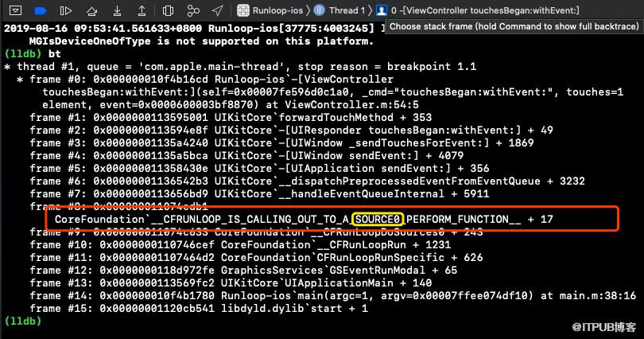Image resolution: width=644 pixels, height=339 pixels.
Task: Click the Thread 1 icon
Action: click(x=319, y=10)
